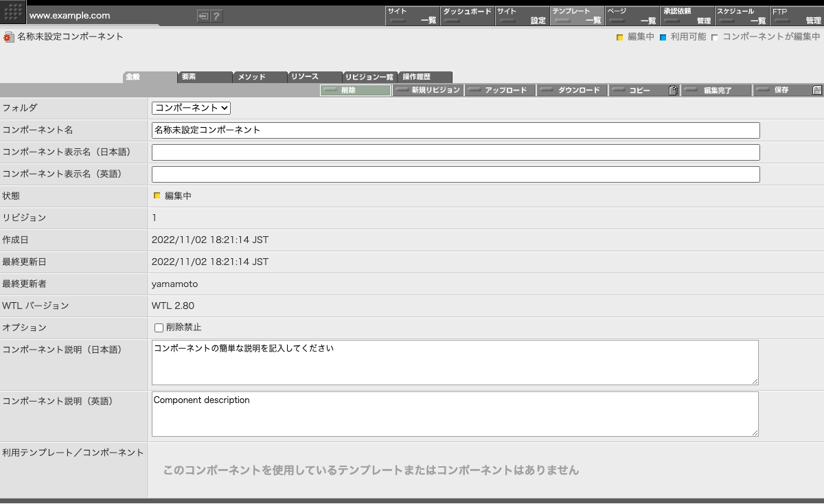The height and width of the screenshot is (504, 824).
Task: Open the リビジョン一覧 tab
Action: point(369,78)
